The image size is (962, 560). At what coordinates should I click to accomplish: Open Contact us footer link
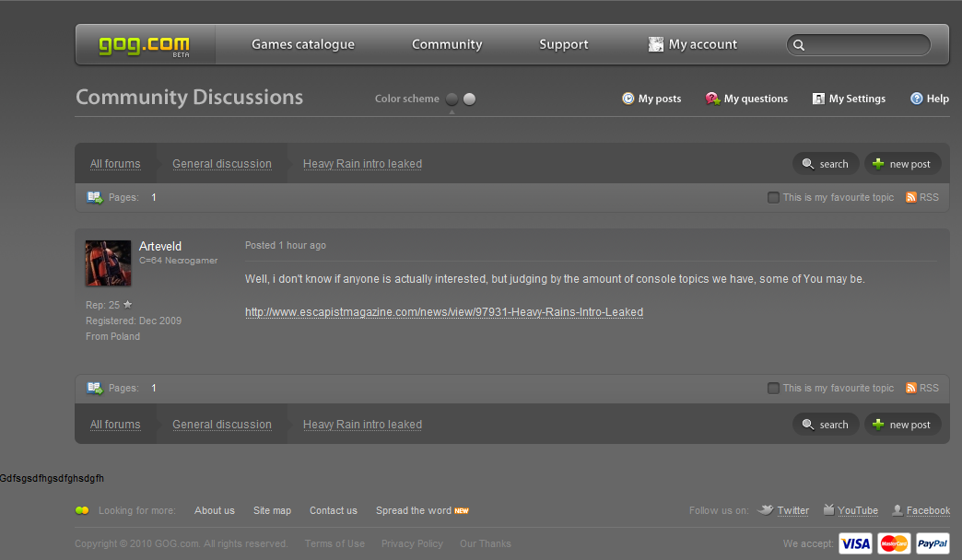click(334, 510)
